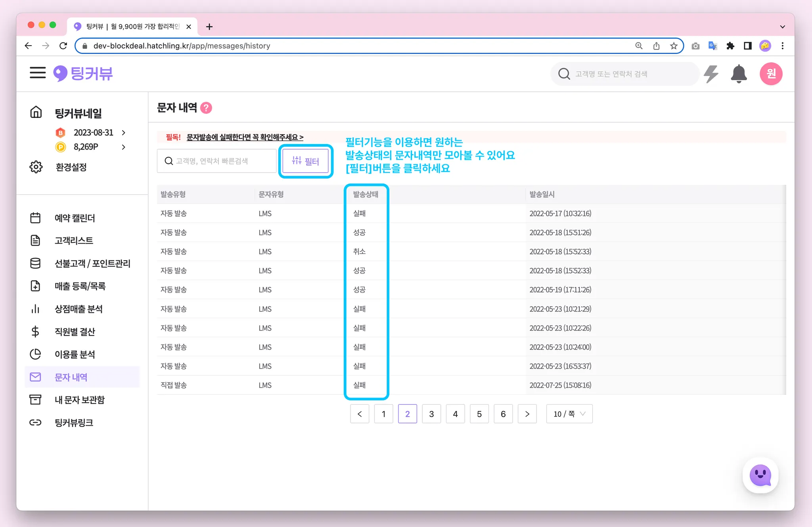812x527 pixels.
Task: Expand the 8,269P points chevron
Action: 124,147
